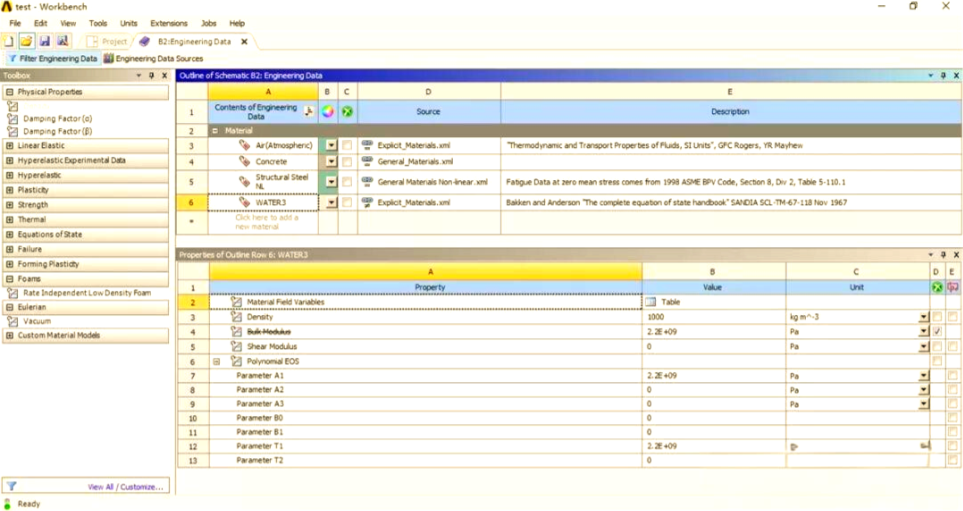Click the View All / Customize link
The height and width of the screenshot is (511, 963).
pos(125,486)
